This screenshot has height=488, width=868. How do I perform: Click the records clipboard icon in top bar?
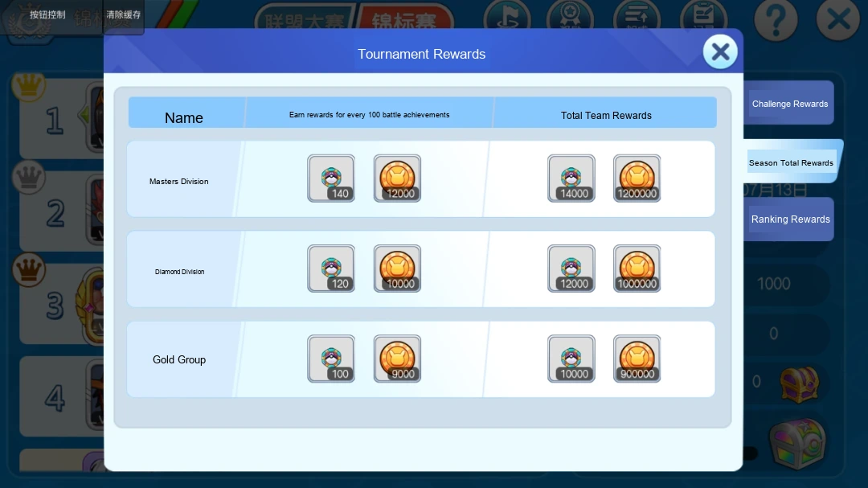coord(703,15)
